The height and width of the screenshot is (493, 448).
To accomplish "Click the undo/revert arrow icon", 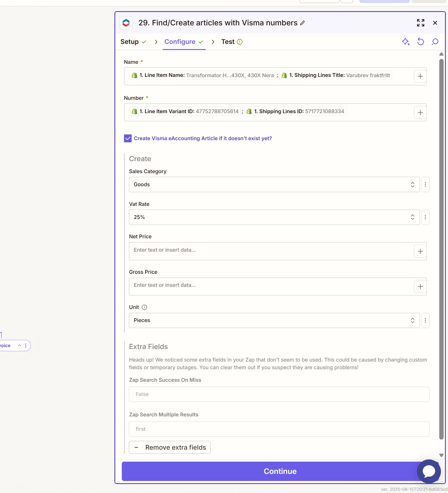I will click(420, 42).
